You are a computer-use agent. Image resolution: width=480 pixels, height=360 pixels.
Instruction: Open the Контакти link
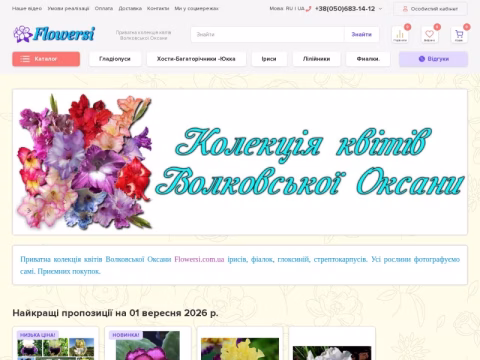(158, 9)
